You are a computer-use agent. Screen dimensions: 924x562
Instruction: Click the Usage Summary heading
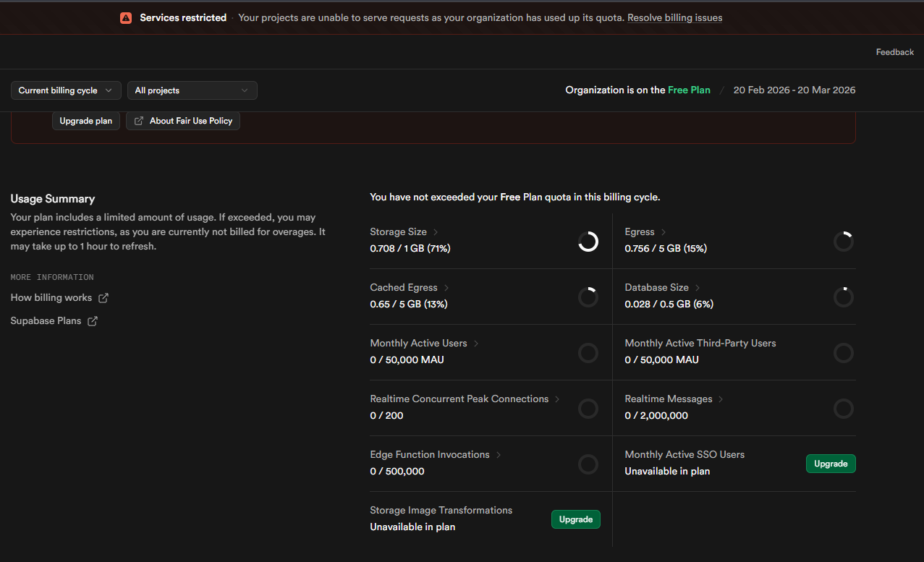point(53,199)
